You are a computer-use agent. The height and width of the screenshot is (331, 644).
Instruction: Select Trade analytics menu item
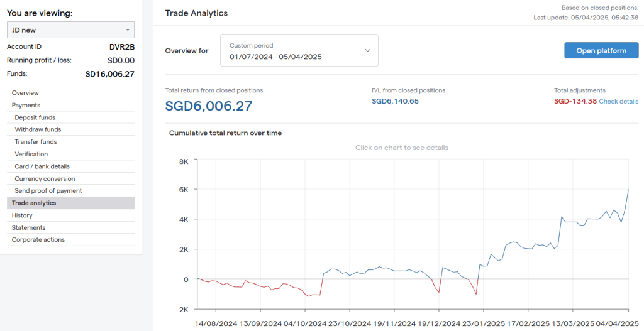point(34,203)
